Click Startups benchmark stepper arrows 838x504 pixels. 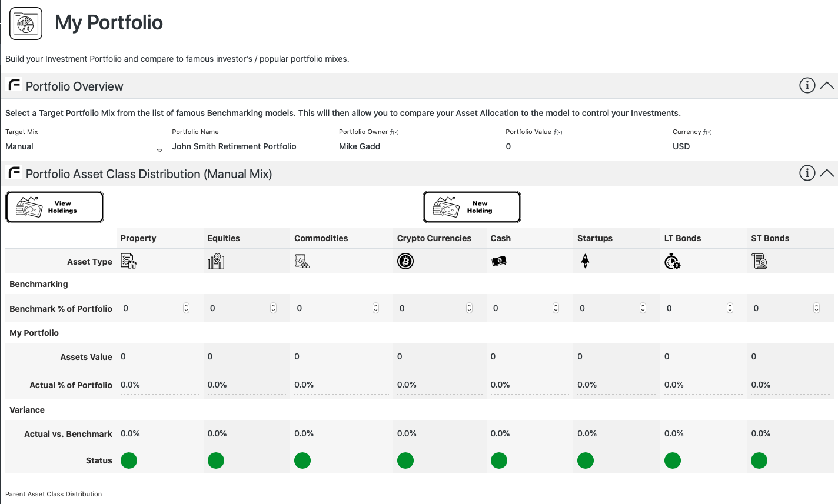(643, 308)
